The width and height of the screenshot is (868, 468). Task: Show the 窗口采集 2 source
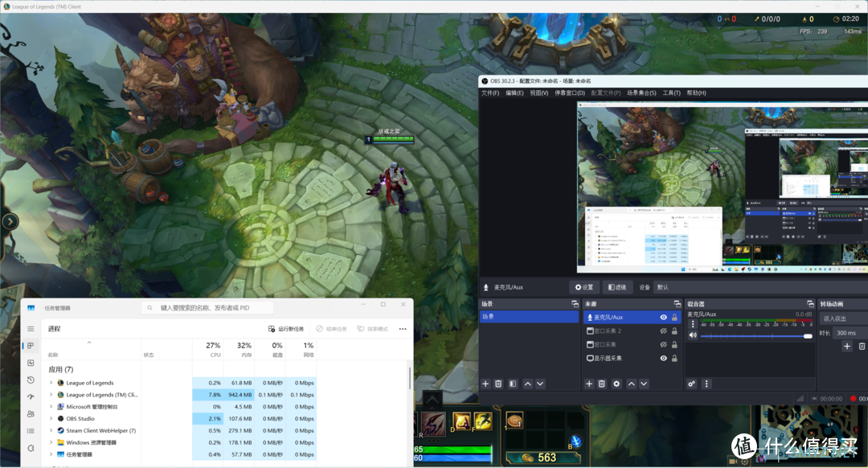click(x=663, y=331)
